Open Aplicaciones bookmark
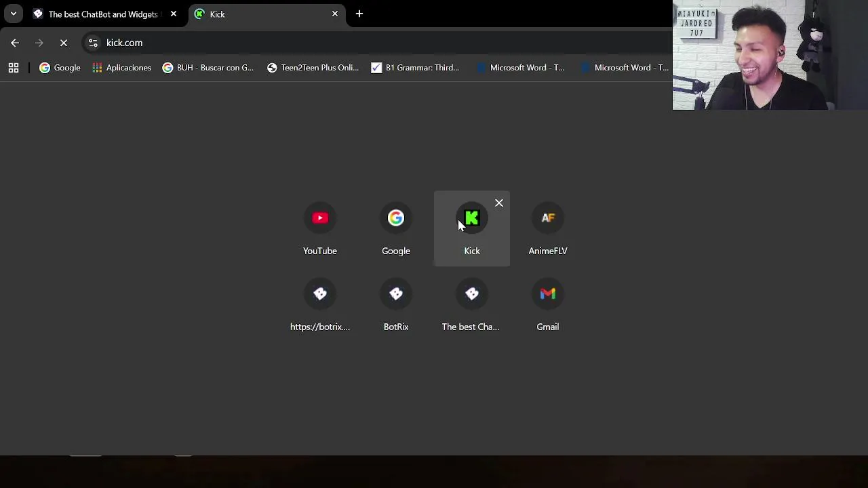Image resolution: width=868 pixels, height=488 pixels. (121, 68)
